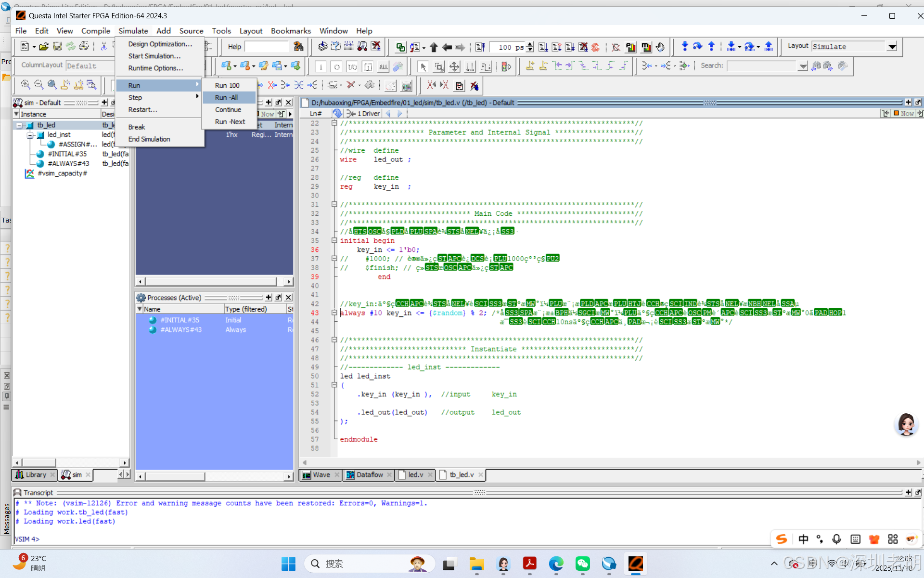924x578 pixels.
Task: Click the Zoom Full filled magnifier icon
Action: [52, 85]
